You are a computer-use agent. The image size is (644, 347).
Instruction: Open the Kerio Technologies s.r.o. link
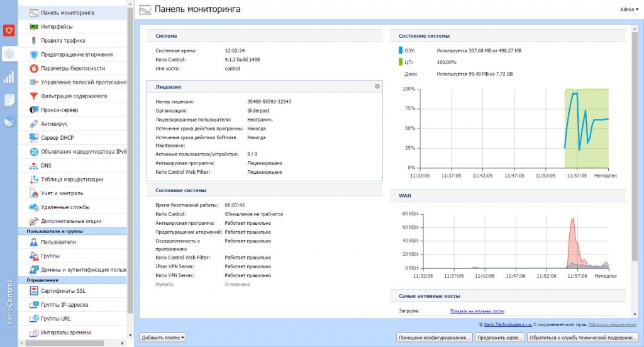(508, 325)
